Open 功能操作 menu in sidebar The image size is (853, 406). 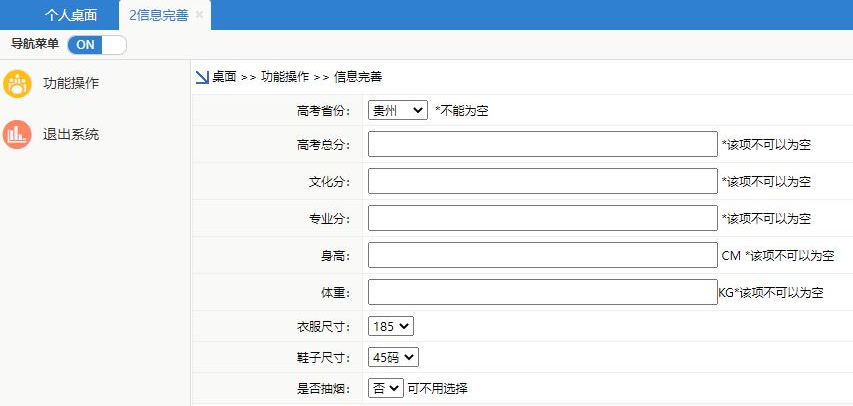point(71,84)
